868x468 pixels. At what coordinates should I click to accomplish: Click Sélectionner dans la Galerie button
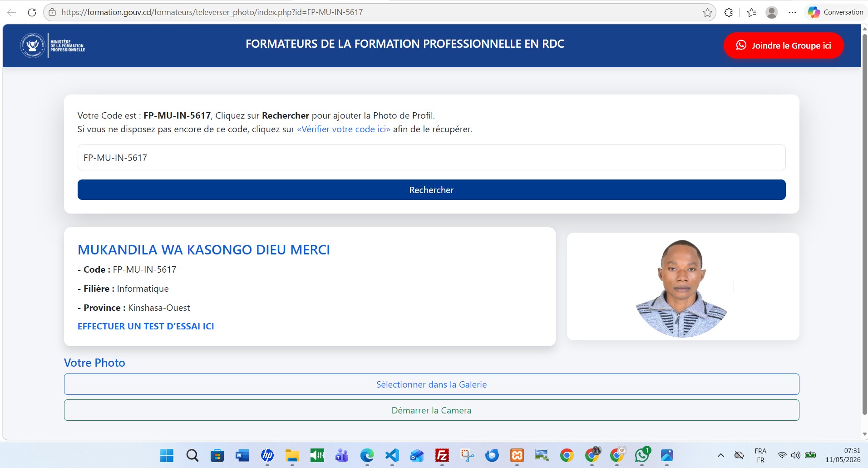(x=431, y=384)
